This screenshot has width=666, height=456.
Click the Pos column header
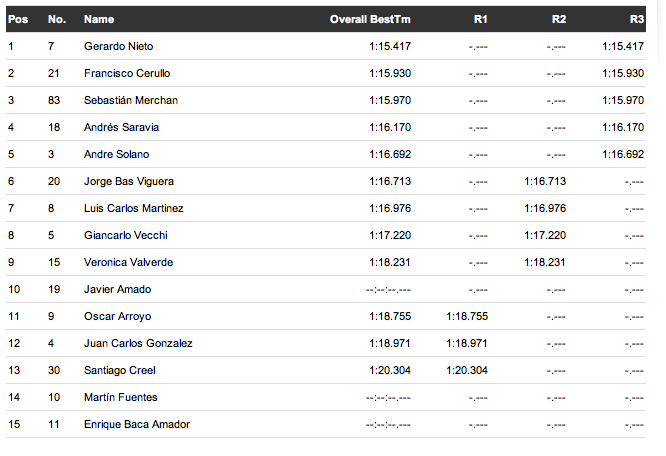17,19
